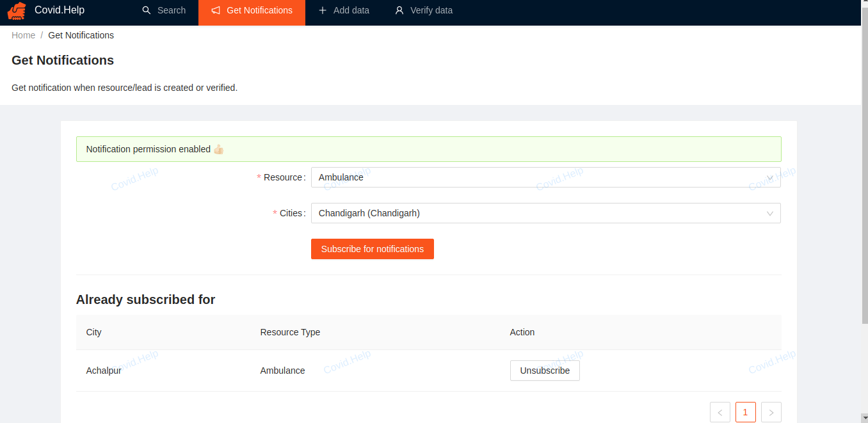Open the Resource combo box showing Ambulance
This screenshot has height=423, width=868.
coord(546,177)
